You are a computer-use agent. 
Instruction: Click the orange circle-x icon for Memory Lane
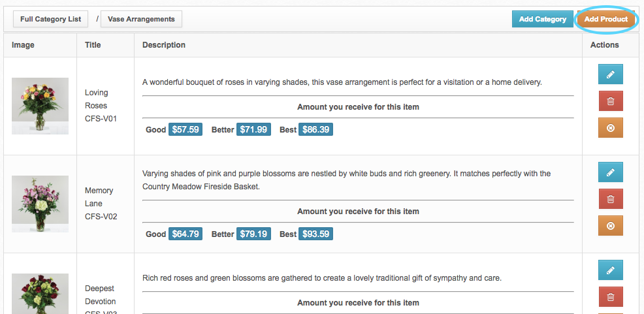point(610,226)
